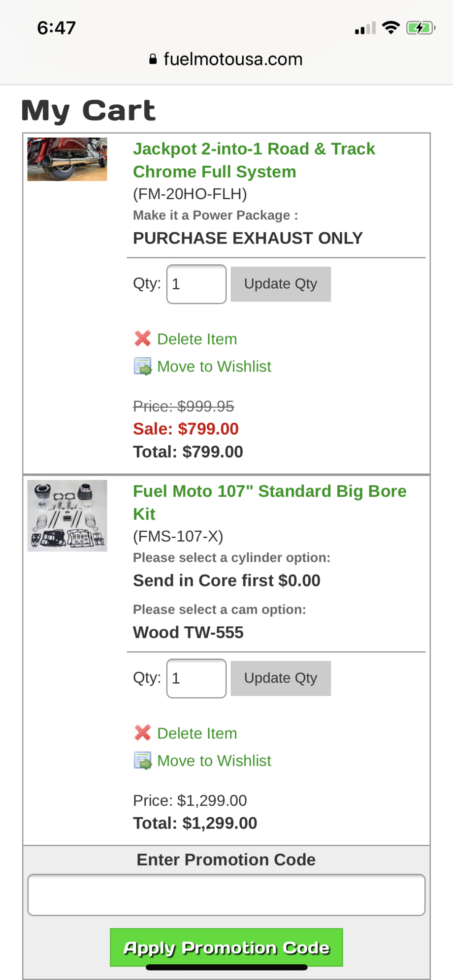Tap the Wi-Fi status icon
Screen dimensions: 453x980
(x=391, y=28)
